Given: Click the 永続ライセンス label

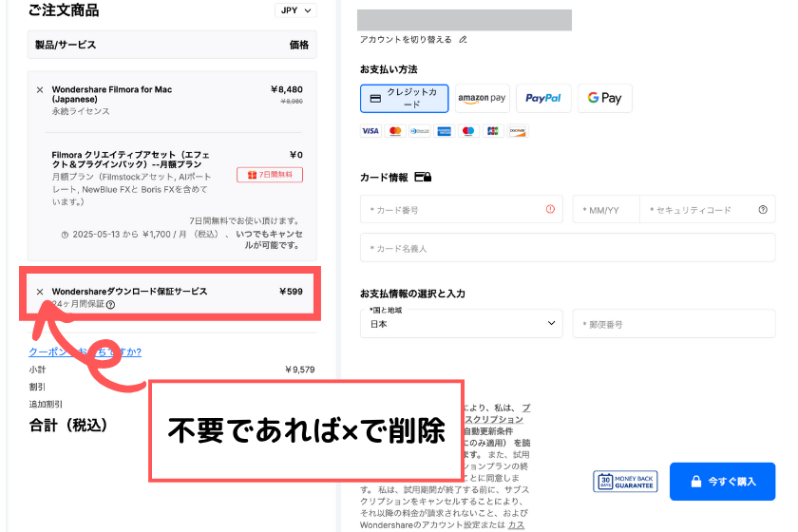Looking at the screenshot, I should coord(81,111).
